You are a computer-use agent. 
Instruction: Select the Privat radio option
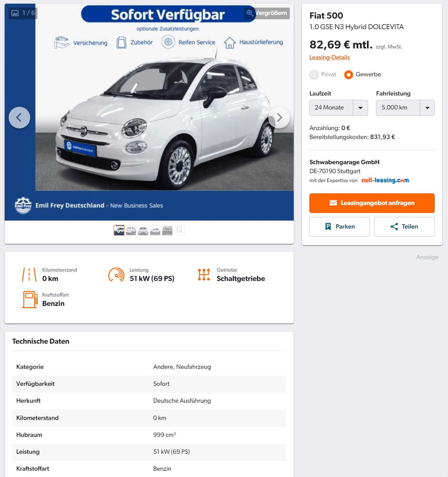click(x=314, y=75)
